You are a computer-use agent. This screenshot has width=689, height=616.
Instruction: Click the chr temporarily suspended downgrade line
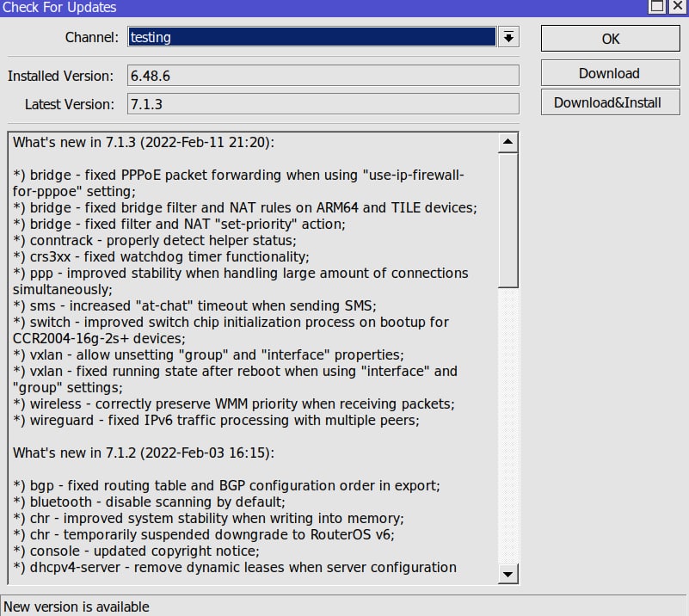[x=204, y=534]
